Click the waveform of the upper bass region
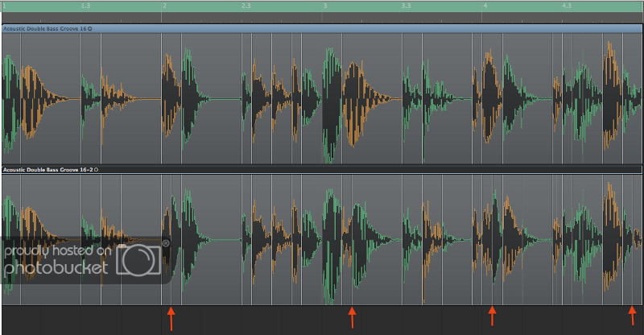Image resolution: width=644 pixels, height=335 pixels. click(321, 99)
